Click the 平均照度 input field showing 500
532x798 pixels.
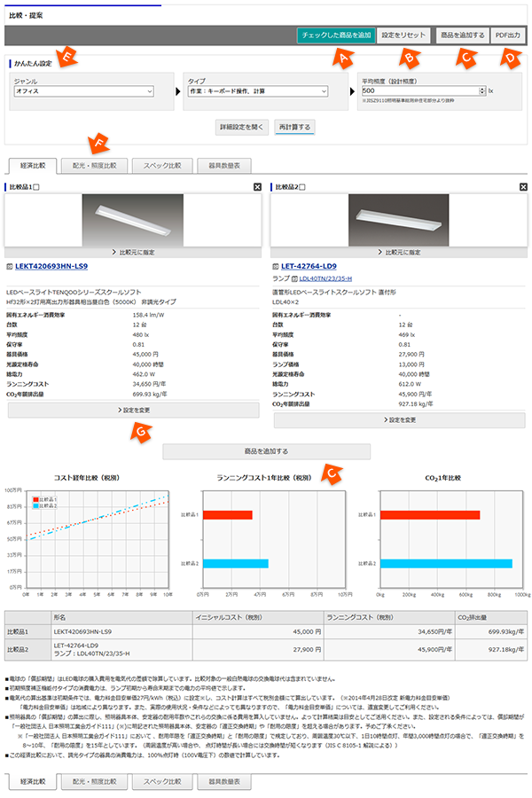pos(419,90)
